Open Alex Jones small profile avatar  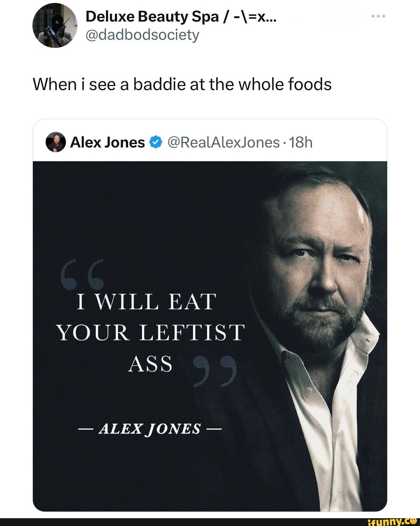tap(56, 142)
